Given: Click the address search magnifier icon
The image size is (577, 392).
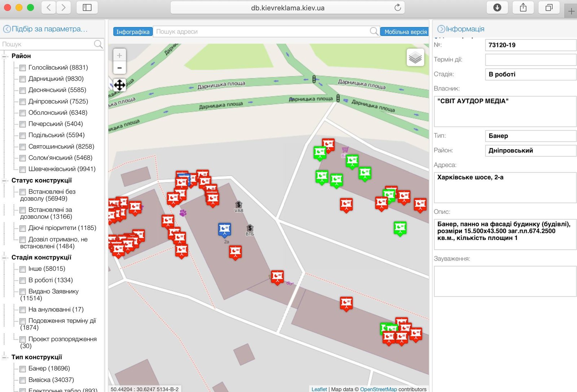Looking at the screenshot, I should (x=374, y=32).
